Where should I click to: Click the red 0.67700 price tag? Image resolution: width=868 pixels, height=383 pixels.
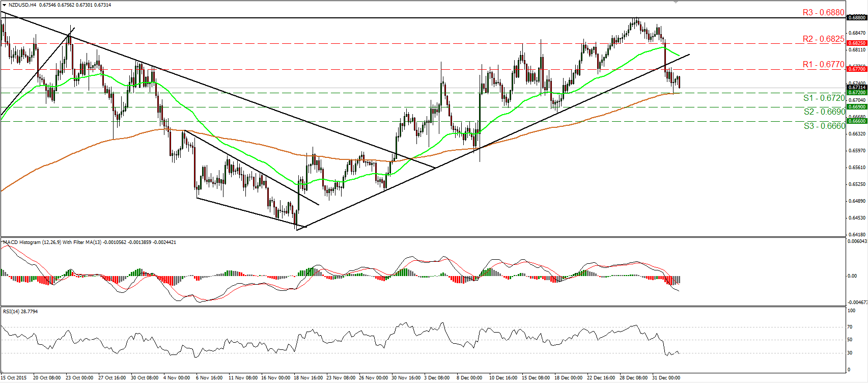[857, 69]
